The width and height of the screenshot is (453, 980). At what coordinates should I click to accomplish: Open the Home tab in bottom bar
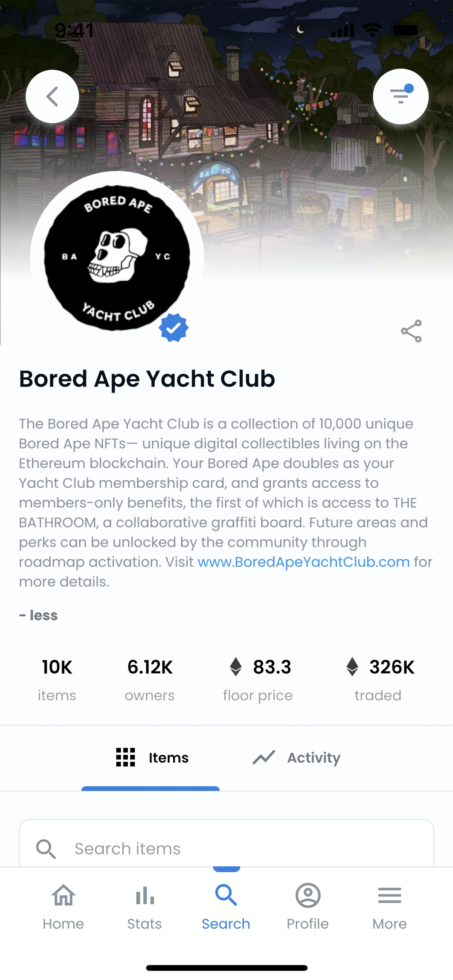[63, 907]
